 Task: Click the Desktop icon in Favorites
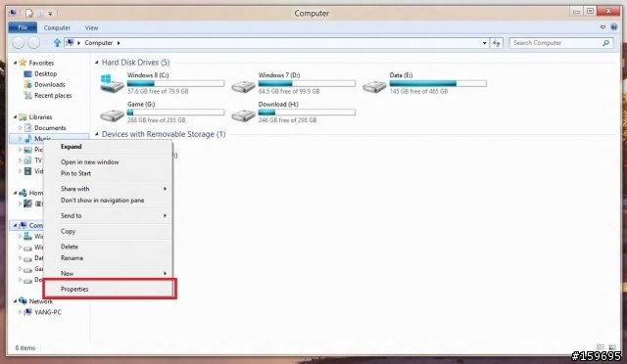click(27, 74)
